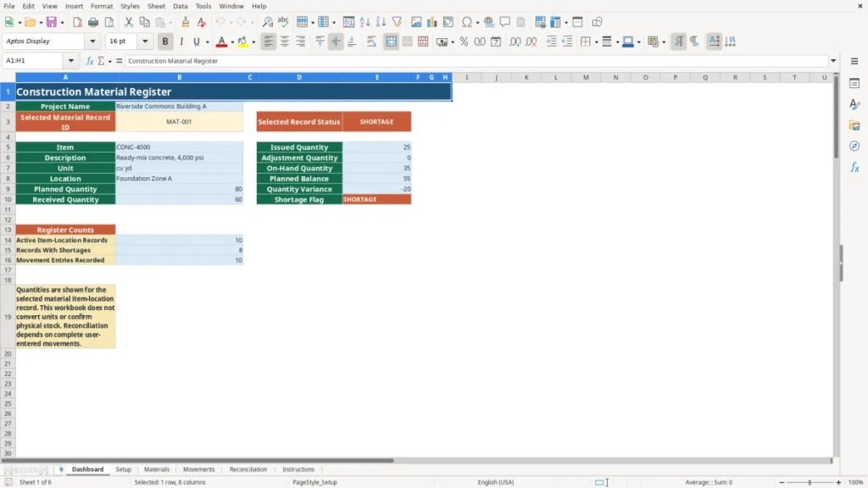Format cell as date icon
The image size is (868, 488).
coord(496,42)
